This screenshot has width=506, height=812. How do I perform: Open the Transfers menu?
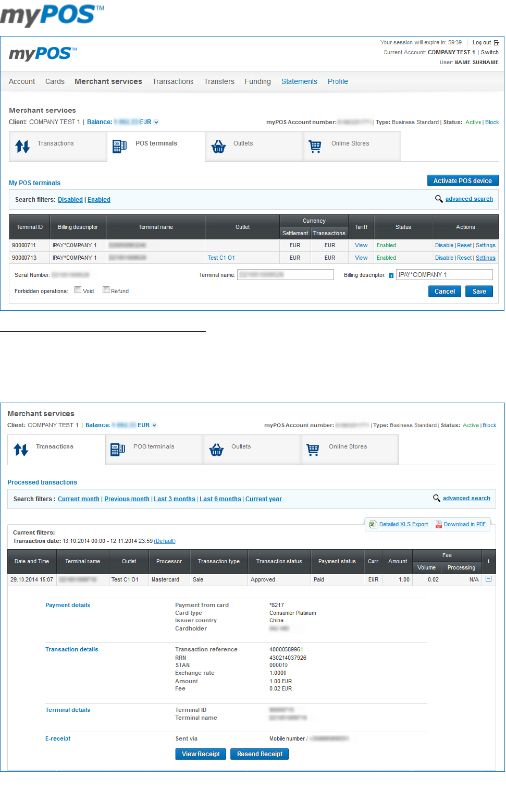(219, 81)
